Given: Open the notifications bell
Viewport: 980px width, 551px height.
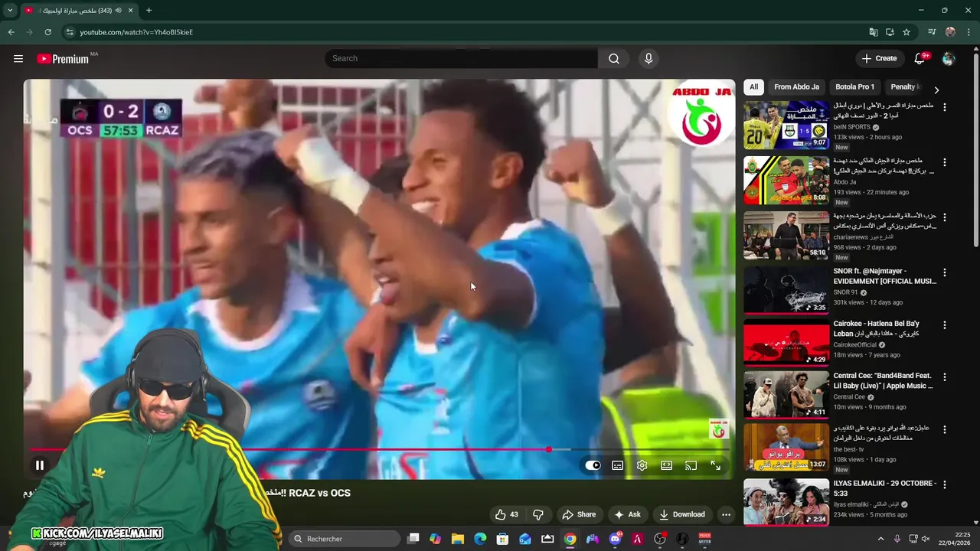Looking at the screenshot, I should tap(920, 59).
